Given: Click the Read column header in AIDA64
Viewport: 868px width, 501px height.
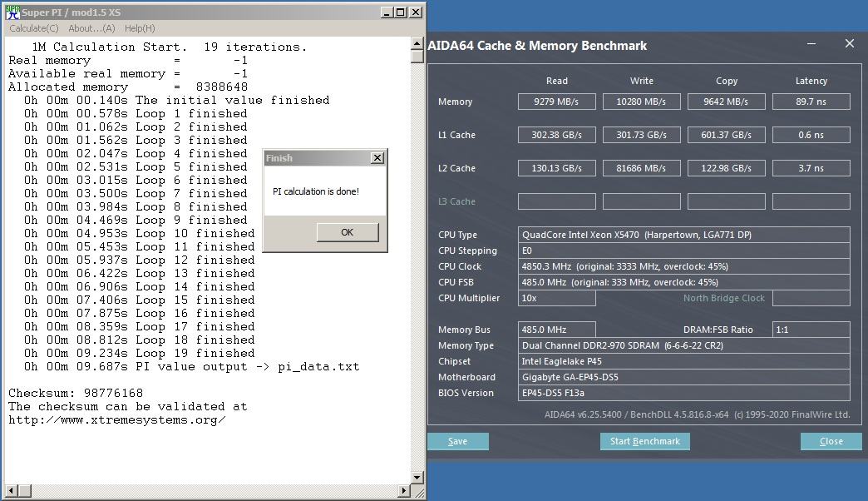Looking at the screenshot, I should pyautogui.click(x=557, y=81).
